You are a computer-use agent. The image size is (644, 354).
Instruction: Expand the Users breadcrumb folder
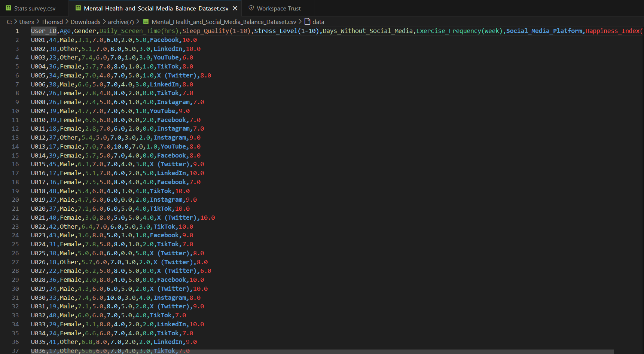point(27,22)
